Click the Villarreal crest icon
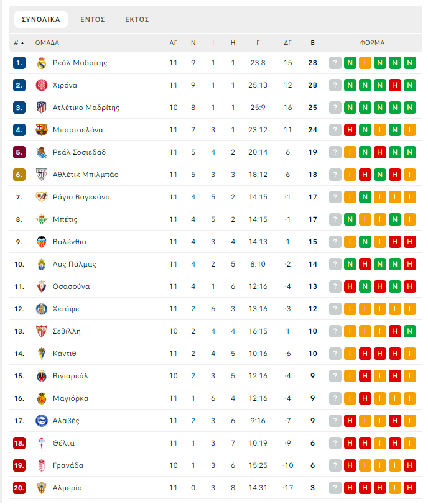 click(x=42, y=376)
